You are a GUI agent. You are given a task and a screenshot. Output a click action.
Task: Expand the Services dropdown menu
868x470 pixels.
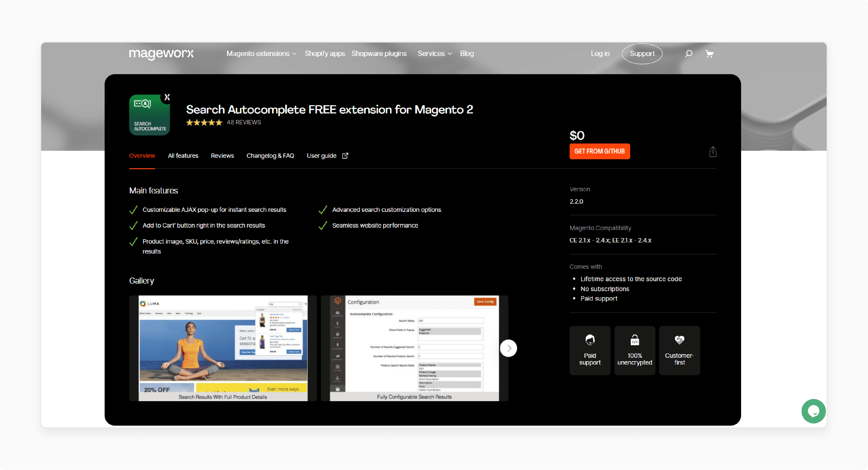(x=434, y=53)
